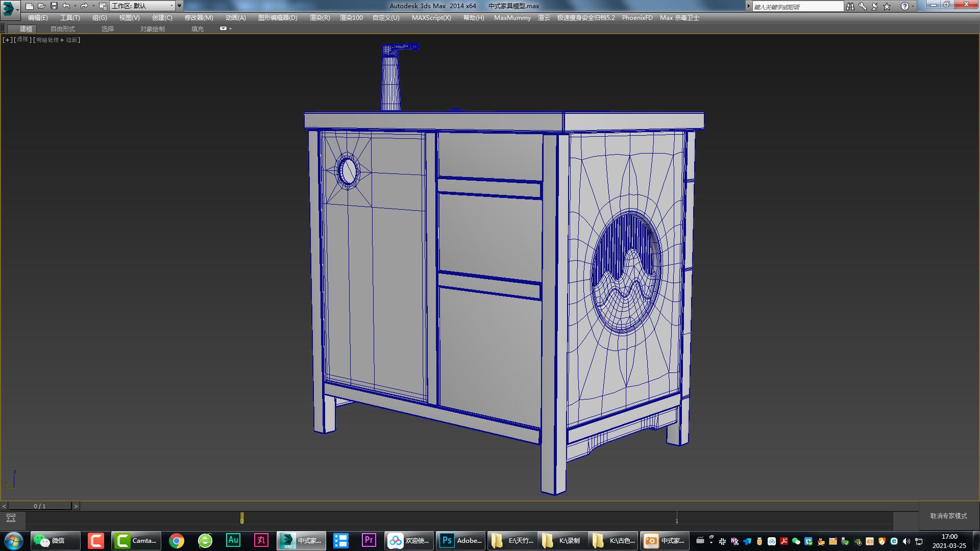
Task: Open the 工作区: 默认 workspace dropdown
Action: click(142, 6)
